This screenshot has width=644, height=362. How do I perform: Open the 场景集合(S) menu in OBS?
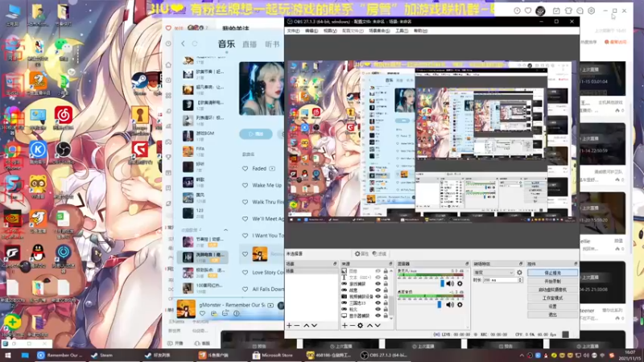click(x=379, y=31)
